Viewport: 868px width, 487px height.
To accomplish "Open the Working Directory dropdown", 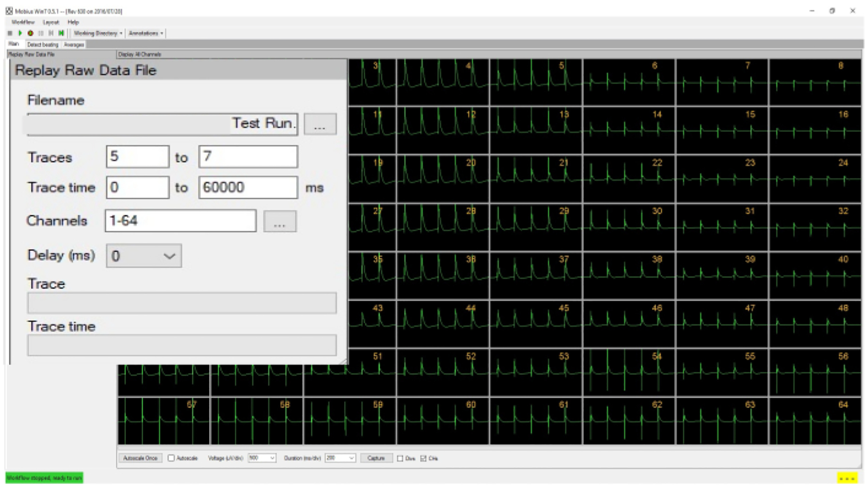I will [x=98, y=33].
